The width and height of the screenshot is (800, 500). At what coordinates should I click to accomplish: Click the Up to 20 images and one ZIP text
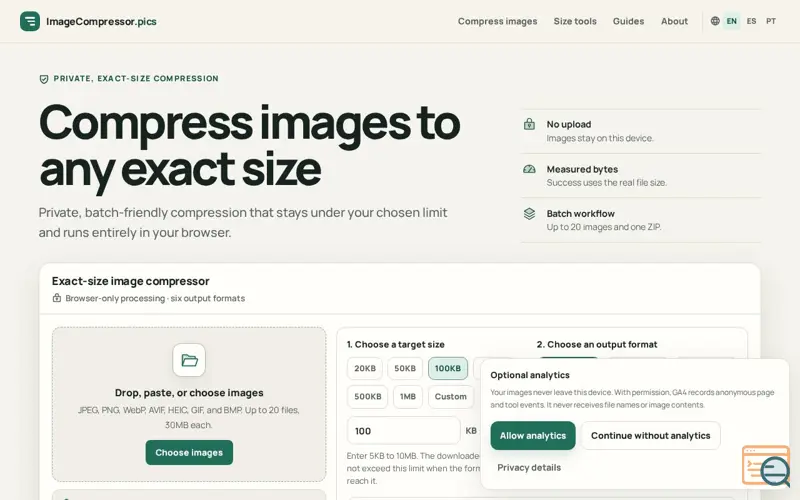pos(604,227)
